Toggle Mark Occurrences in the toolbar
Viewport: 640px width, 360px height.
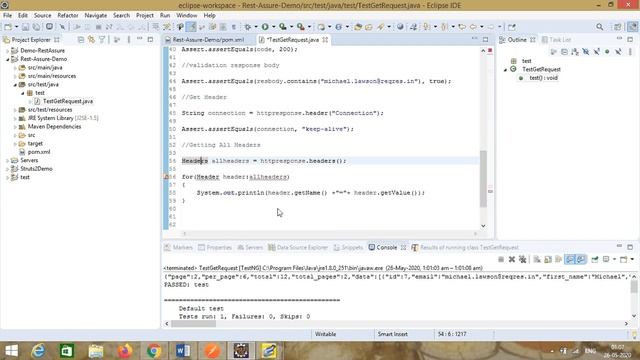click(191, 27)
